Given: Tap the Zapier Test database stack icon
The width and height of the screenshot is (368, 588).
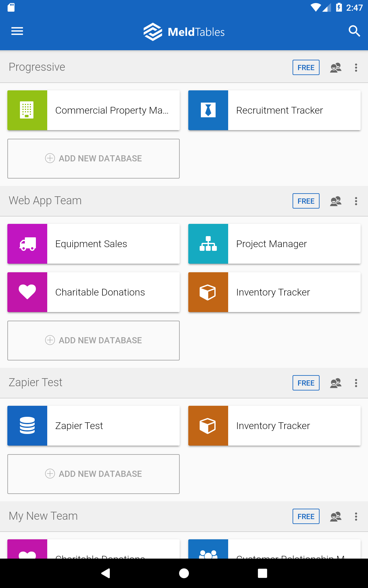Looking at the screenshot, I should (x=27, y=426).
